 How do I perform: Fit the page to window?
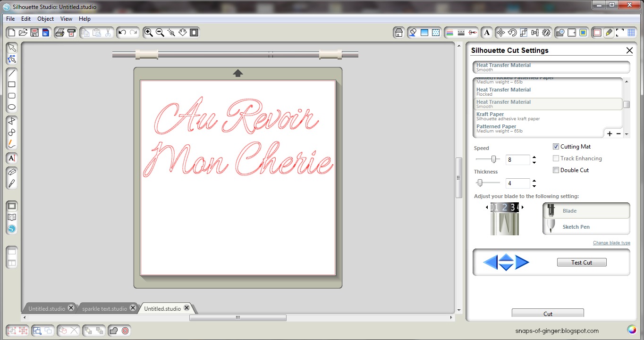[x=194, y=33]
